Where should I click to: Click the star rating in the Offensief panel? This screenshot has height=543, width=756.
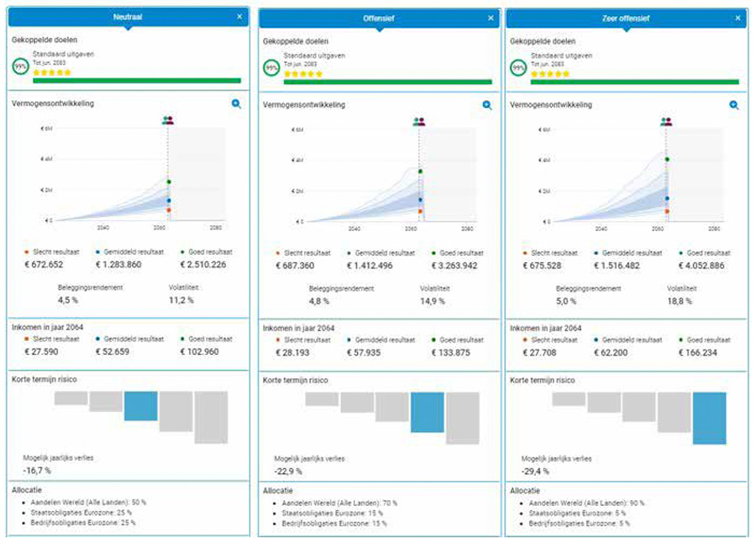(302, 74)
